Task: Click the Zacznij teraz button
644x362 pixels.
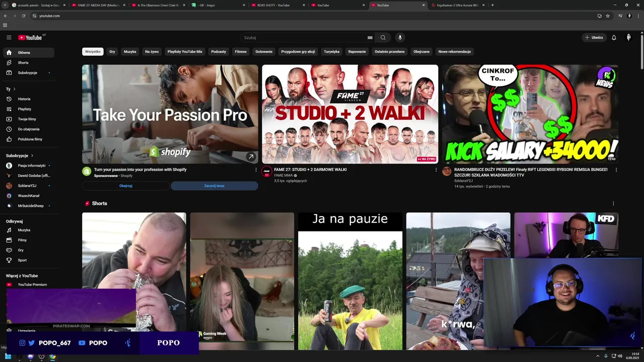Action: [214, 186]
